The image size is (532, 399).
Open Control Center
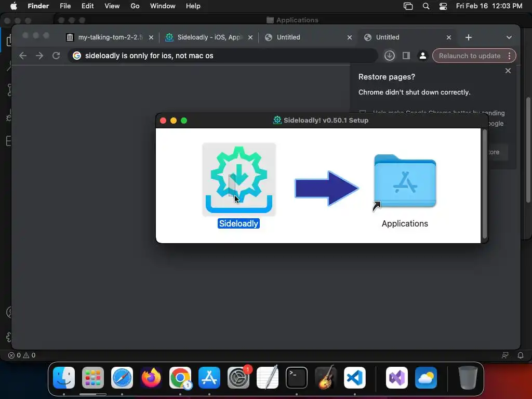[x=443, y=6]
